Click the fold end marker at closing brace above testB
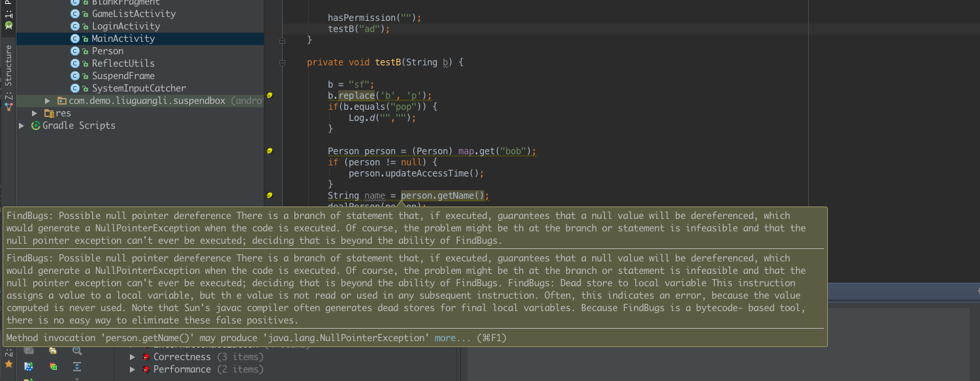Viewport: 980px width, 381px height. [x=282, y=41]
